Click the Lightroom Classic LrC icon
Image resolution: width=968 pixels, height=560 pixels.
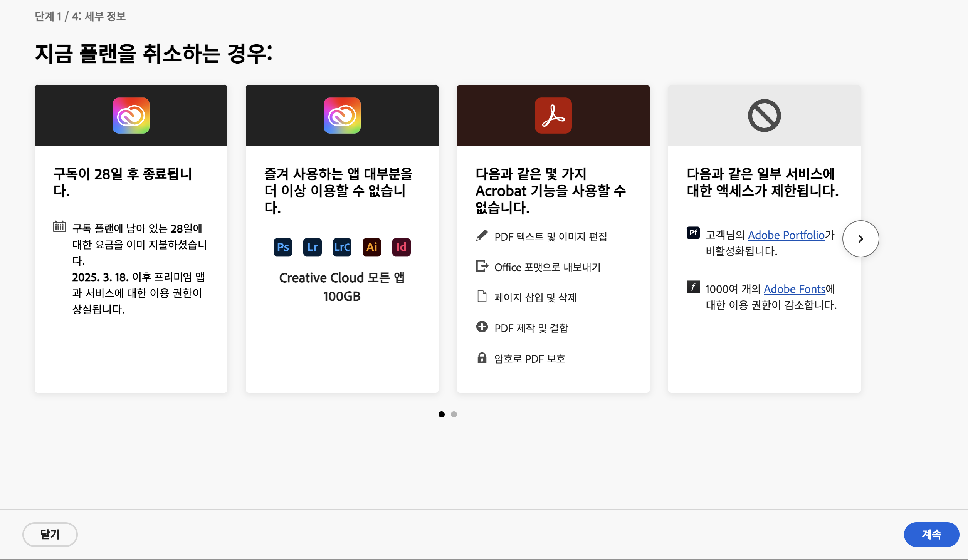[342, 247]
